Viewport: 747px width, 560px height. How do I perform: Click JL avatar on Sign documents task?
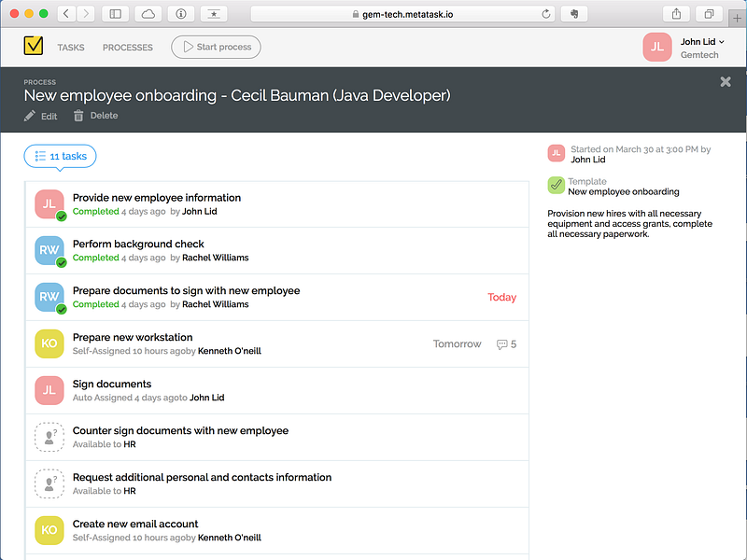[x=49, y=390]
